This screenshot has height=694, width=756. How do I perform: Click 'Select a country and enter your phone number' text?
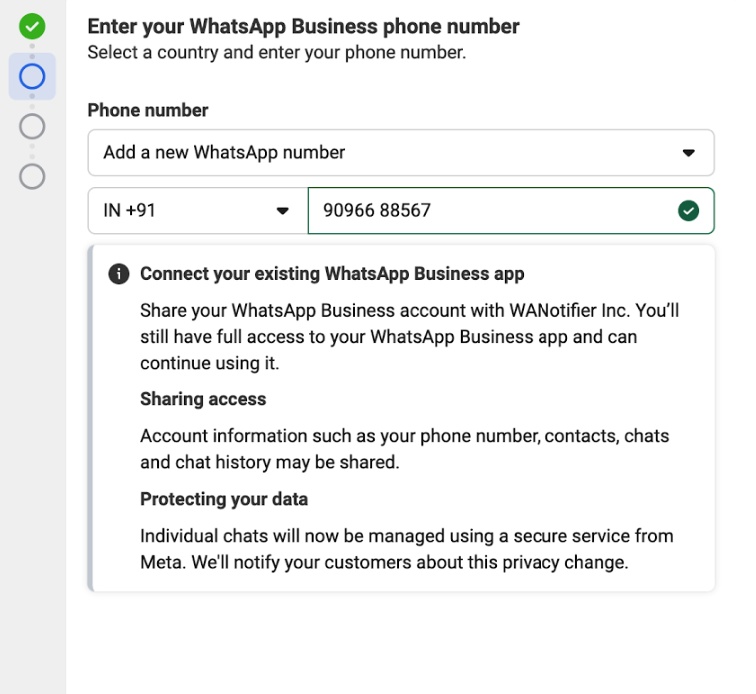(x=277, y=52)
